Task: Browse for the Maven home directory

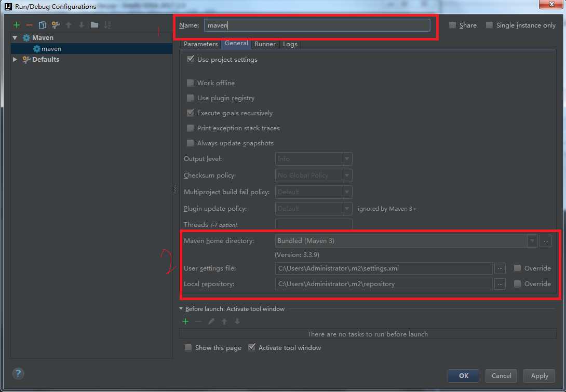Action: tap(546, 241)
